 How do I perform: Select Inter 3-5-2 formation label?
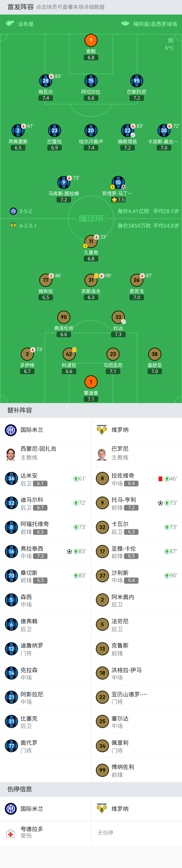(x=25, y=211)
